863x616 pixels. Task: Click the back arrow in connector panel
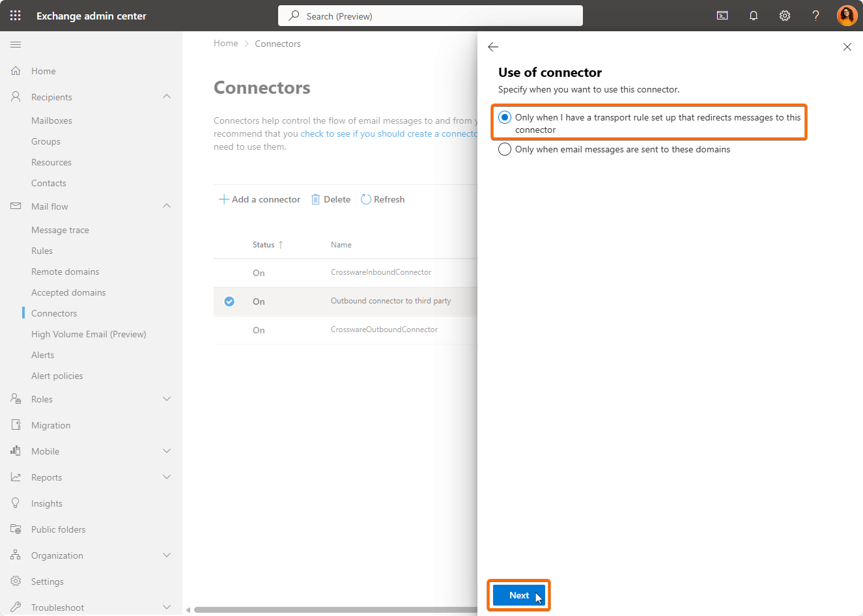click(x=493, y=47)
